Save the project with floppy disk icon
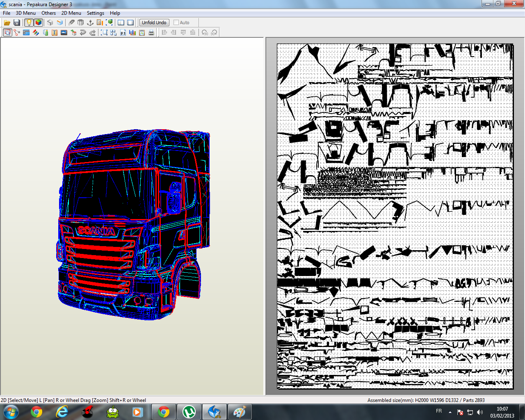525x420 pixels. point(17,23)
